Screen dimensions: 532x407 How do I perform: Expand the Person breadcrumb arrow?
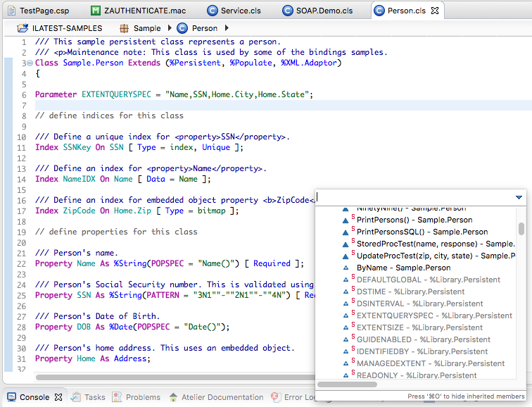click(227, 28)
